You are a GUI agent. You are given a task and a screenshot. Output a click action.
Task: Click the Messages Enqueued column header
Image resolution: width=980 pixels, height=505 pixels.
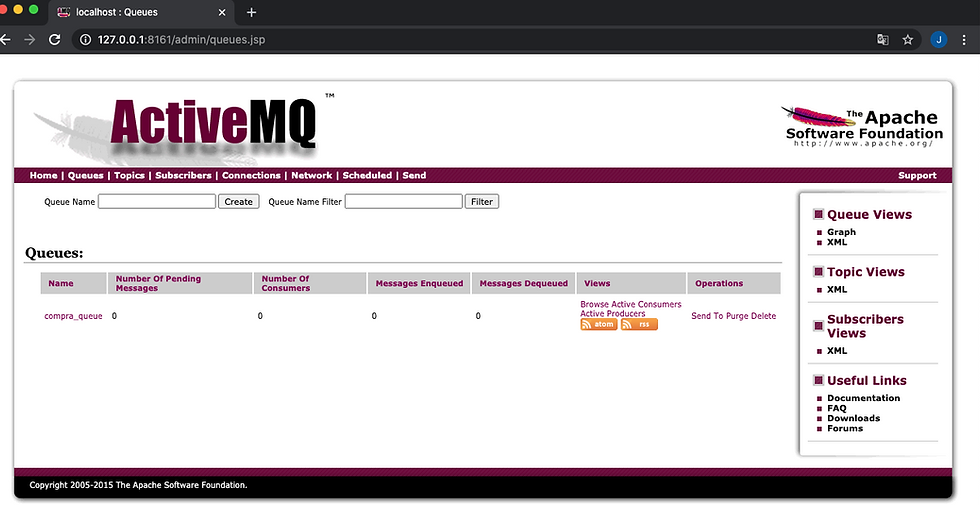coord(419,283)
